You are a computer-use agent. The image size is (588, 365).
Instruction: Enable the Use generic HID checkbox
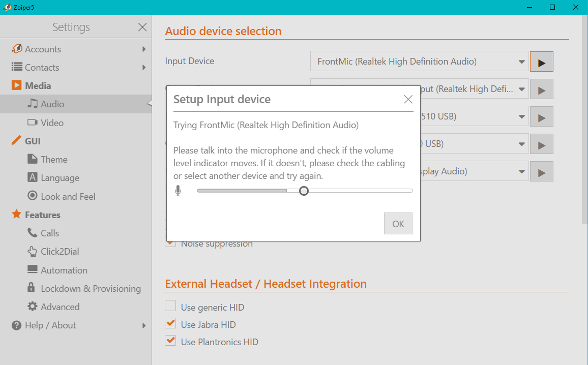point(170,307)
